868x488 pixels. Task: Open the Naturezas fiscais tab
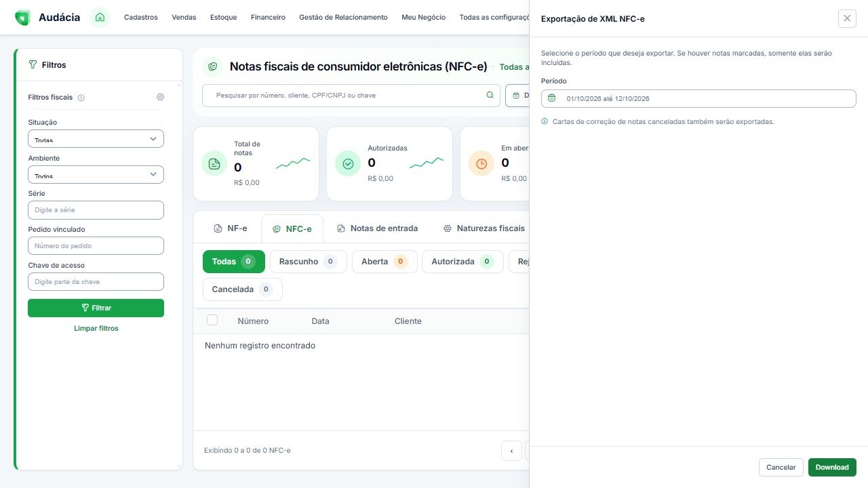[x=484, y=228]
